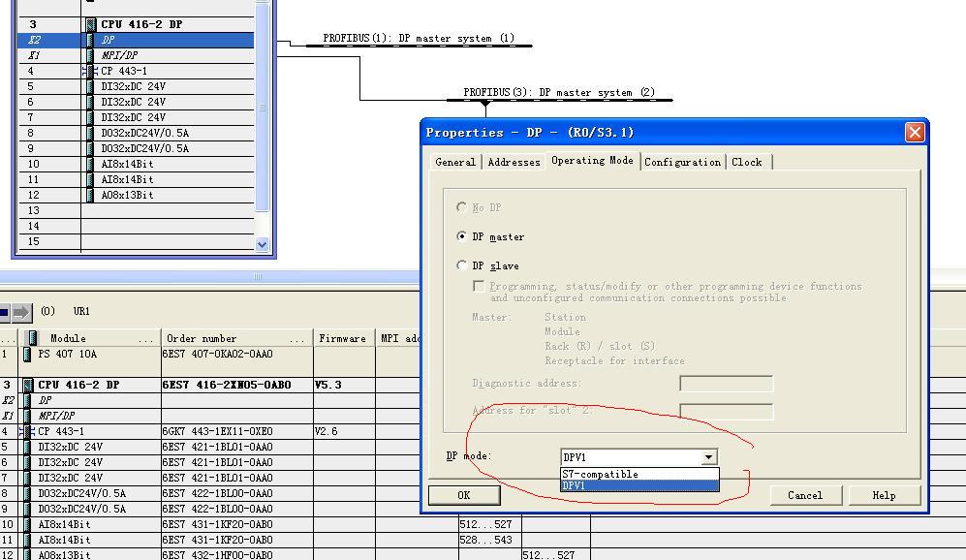Select DI32xDC 24V icon in detail row 5
The width and height of the screenshot is (966, 560).
click(27, 448)
